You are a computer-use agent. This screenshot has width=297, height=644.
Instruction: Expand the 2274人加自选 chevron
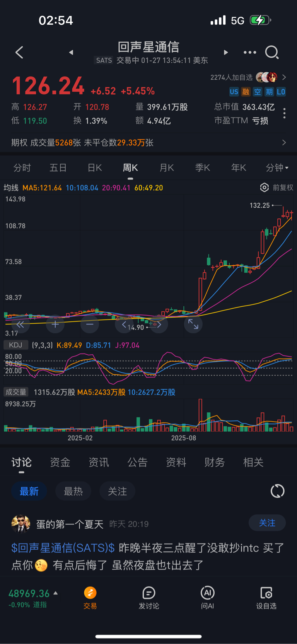click(x=284, y=77)
